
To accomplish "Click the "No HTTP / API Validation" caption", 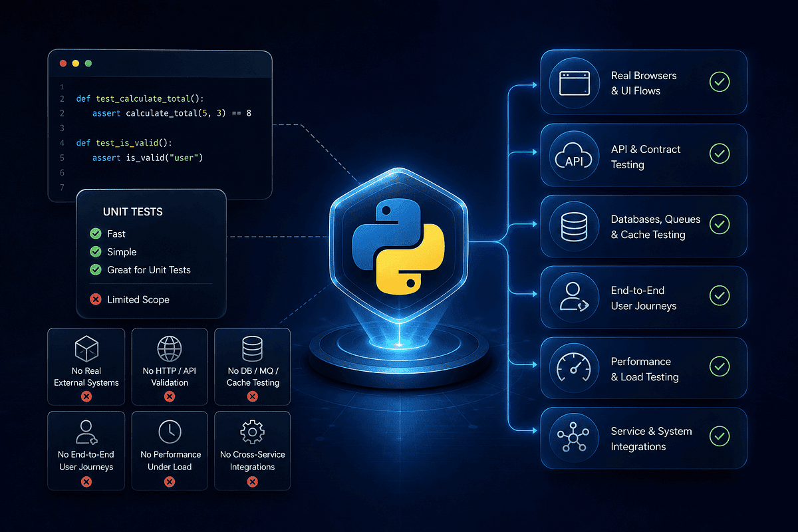I will (170, 377).
